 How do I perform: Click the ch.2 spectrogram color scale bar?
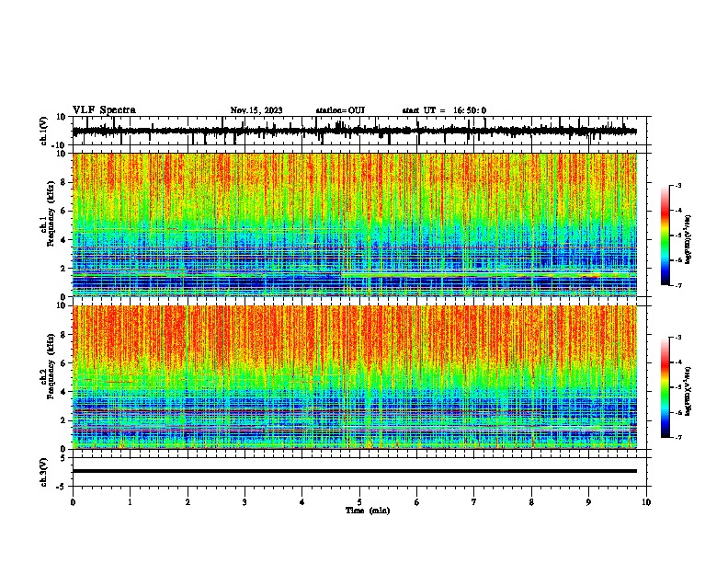[x=665, y=387]
